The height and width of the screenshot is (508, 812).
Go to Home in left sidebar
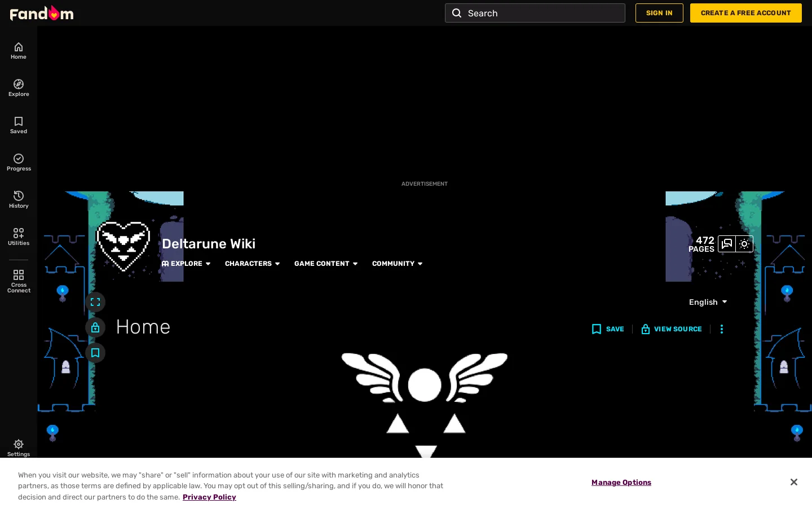(19, 51)
